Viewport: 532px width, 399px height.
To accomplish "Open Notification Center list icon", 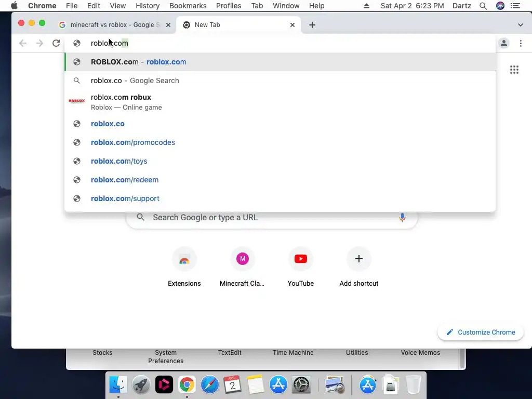I will tap(515, 6).
